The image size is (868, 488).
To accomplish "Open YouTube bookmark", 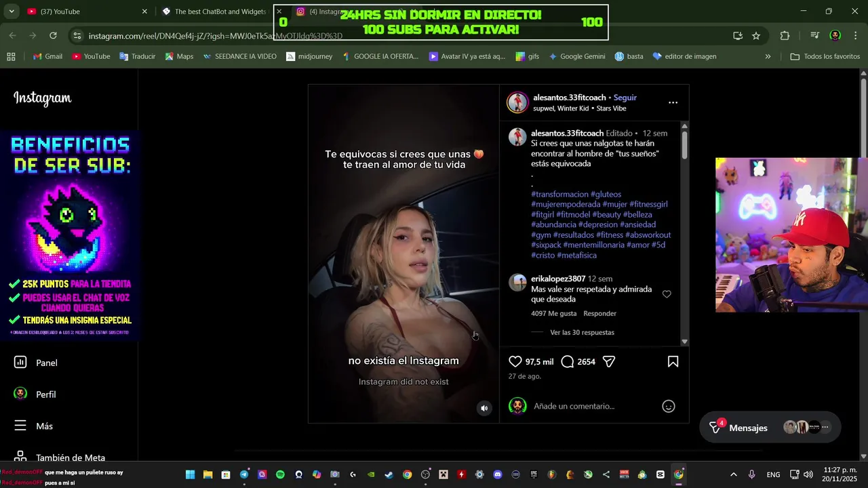I will coord(90,56).
